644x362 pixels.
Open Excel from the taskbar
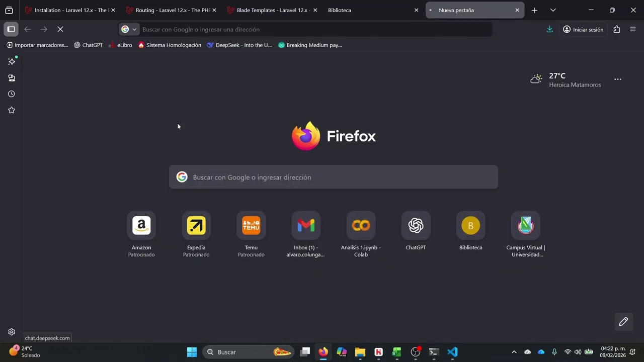coord(397,352)
